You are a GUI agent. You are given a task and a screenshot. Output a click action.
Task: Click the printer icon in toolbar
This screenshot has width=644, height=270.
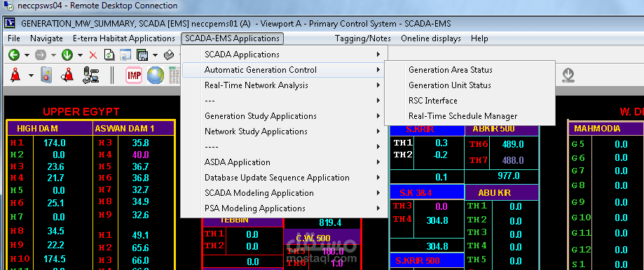(169, 55)
